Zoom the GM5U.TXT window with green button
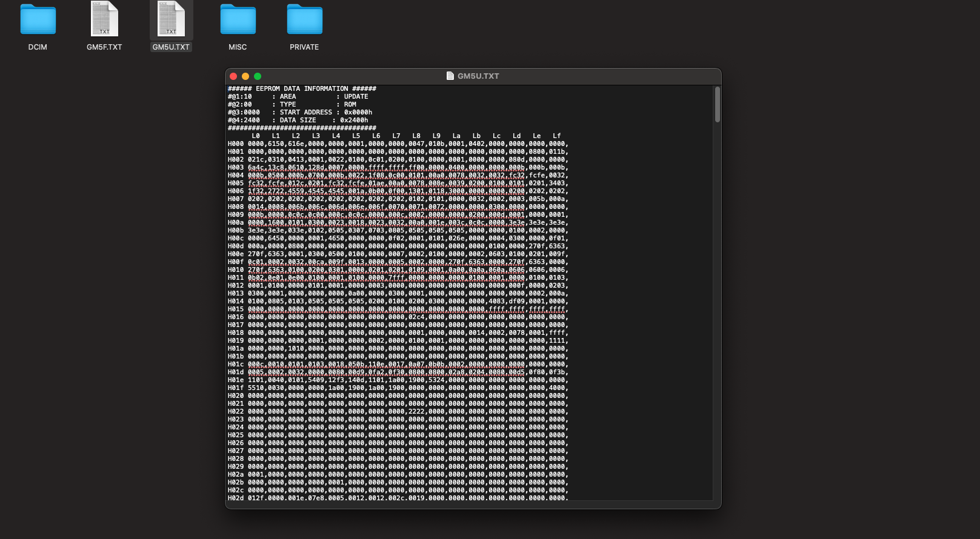 coord(258,76)
